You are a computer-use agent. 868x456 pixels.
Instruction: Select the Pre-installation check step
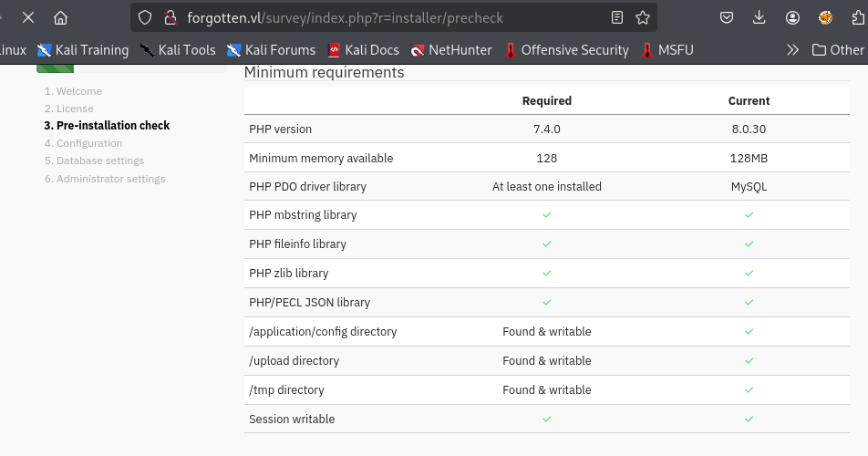107,126
